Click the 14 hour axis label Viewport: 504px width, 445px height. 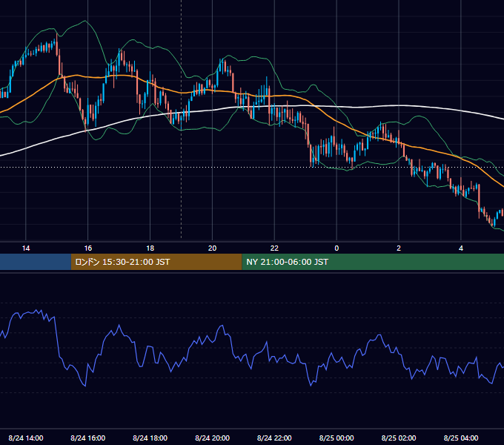[x=26, y=248]
